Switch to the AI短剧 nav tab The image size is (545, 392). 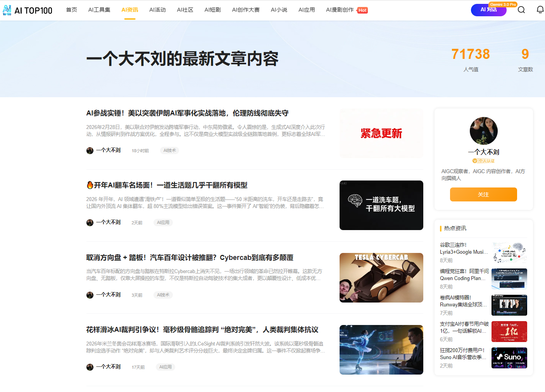click(212, 10)
